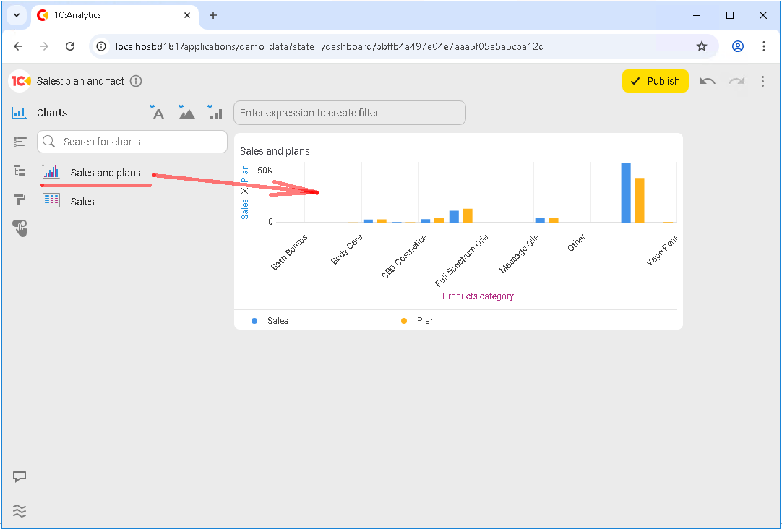Select the Sales table chart item
This screenshot has height=532, width=782.
click(x=82, y=202)
